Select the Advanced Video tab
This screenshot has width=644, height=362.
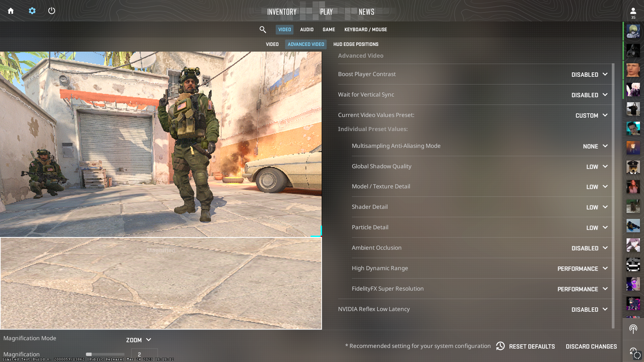pyautogui.click(x=306, y=44)
